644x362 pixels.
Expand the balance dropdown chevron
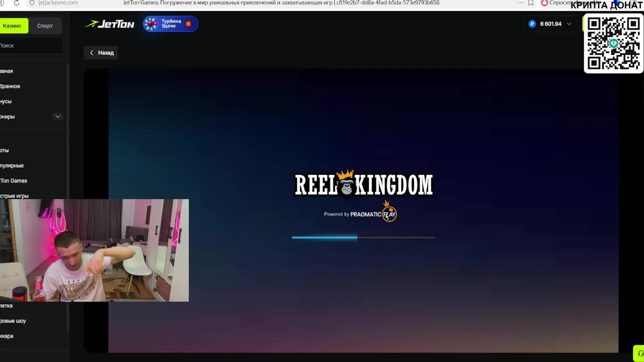tap(569, 24)
